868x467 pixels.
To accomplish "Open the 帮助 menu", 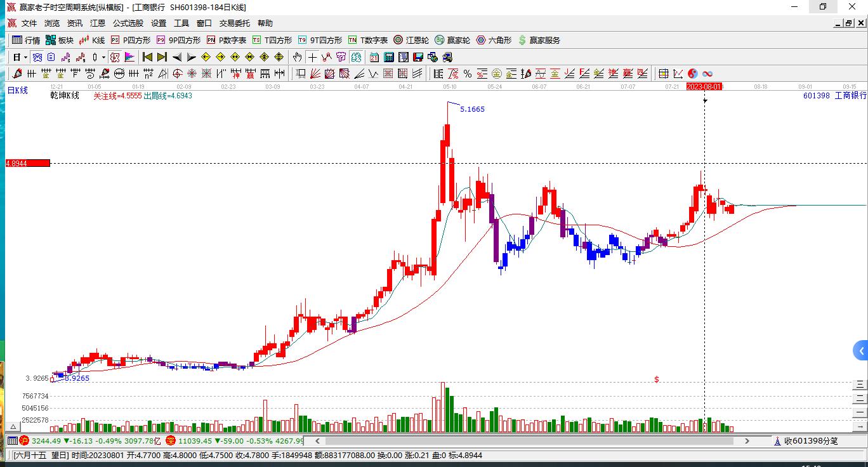I will [265, 23].
